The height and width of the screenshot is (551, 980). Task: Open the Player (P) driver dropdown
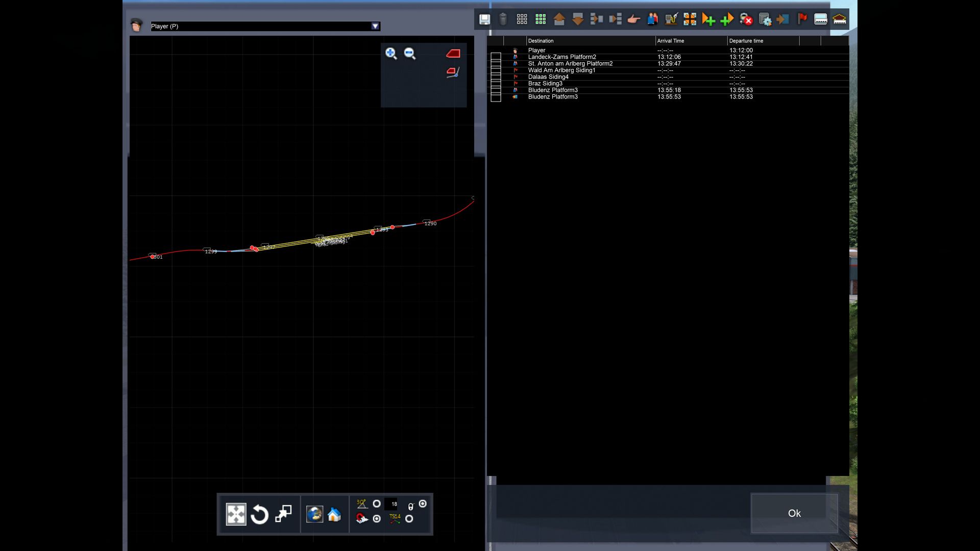[x=375, y=26]
